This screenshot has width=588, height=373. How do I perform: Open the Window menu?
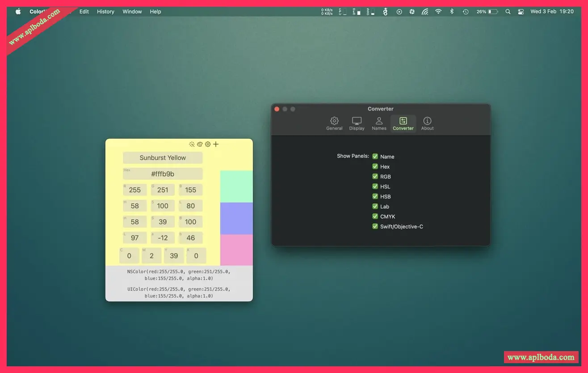coord(132,12)
